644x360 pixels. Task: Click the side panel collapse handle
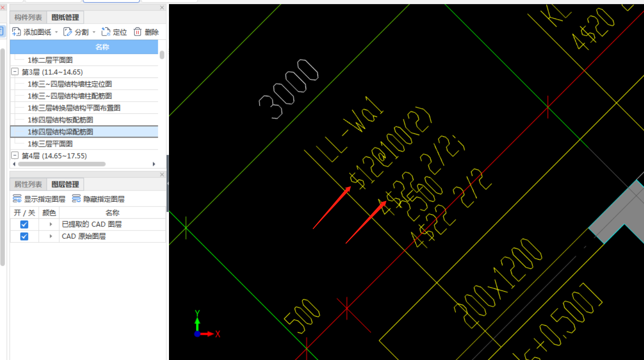tap(168, 183)
